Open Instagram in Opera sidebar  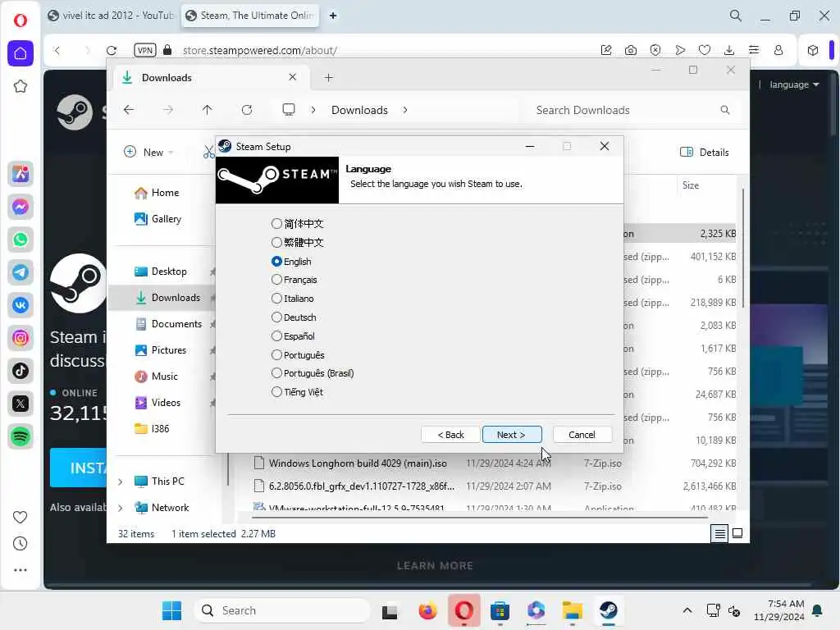coord(21,338)
